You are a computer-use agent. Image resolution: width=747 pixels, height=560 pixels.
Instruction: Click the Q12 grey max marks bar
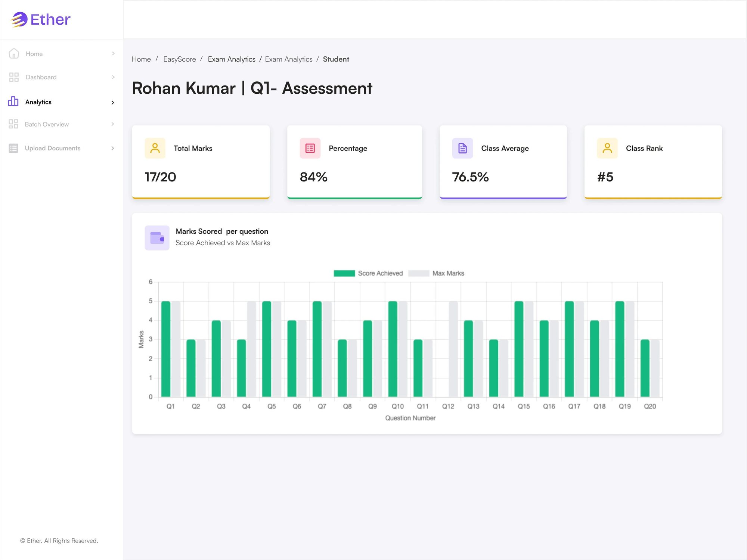pyautogui.click(x=453, y=349)
